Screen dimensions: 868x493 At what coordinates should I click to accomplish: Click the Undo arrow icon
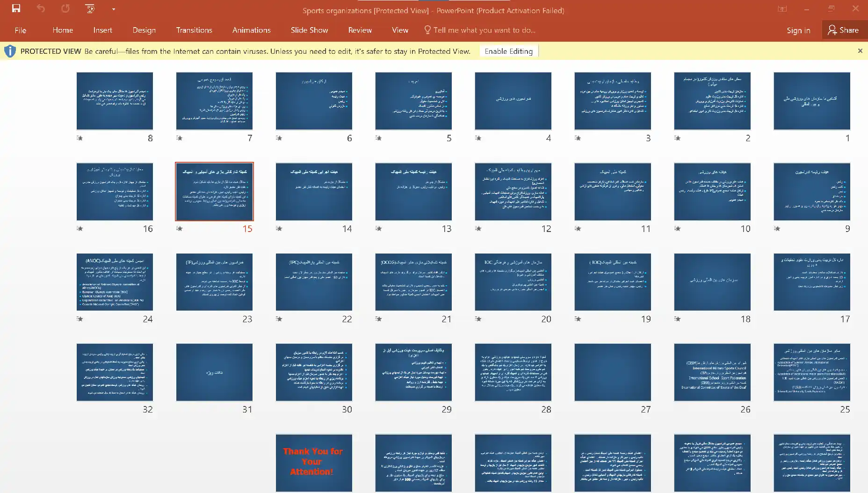click(x=41, y=8)
